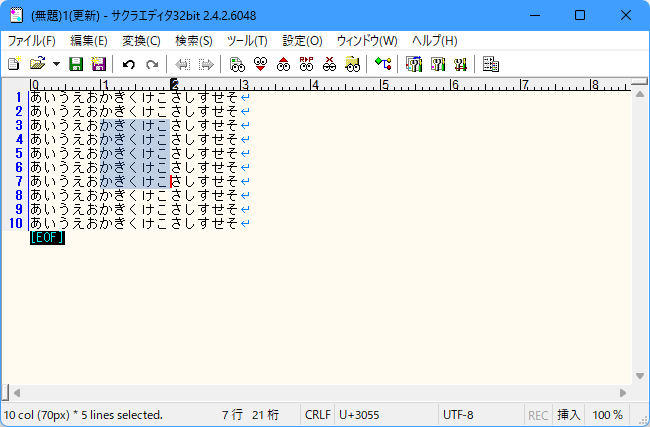Screen dimensions: 650x427
Task: Open the 検索(S) menu
Action: coord(194,41)
